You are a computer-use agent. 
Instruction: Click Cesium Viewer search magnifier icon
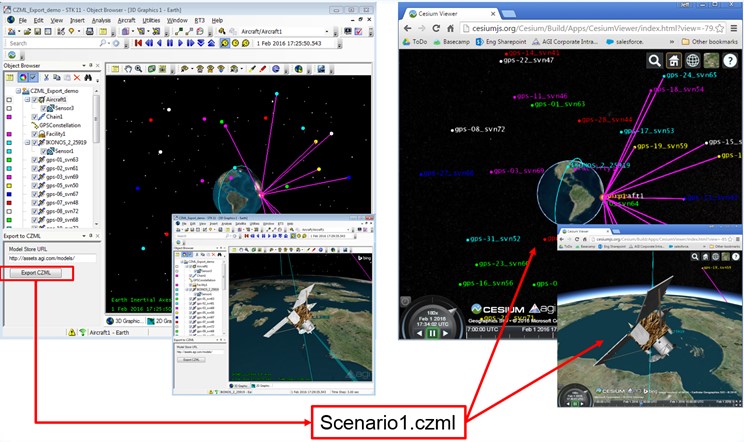pyautogui.click(x=655, y=61)
